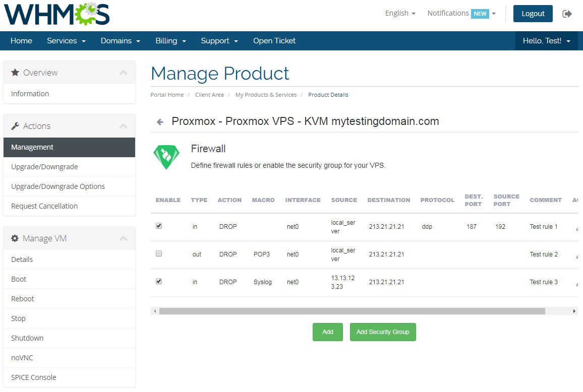The width and height of the screenshot is (583, 392).
Task: Select Request Cancellation
Action: point(69,206)
